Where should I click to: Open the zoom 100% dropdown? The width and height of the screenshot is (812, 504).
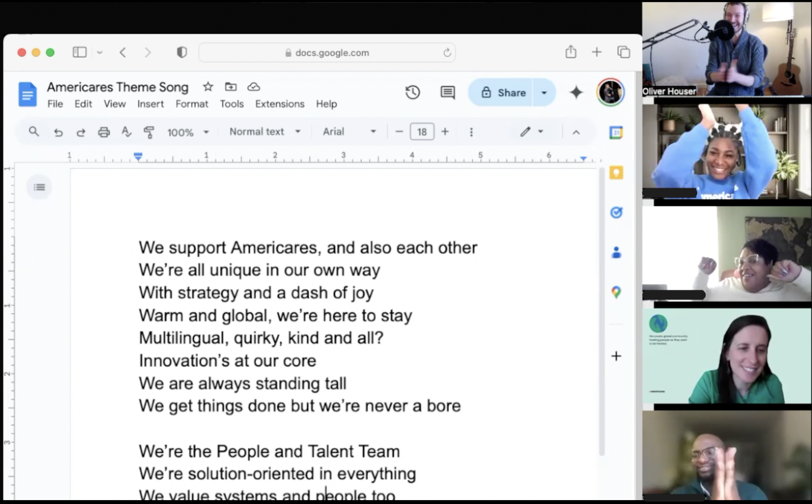pyautogui.click(x=188, y=132)
